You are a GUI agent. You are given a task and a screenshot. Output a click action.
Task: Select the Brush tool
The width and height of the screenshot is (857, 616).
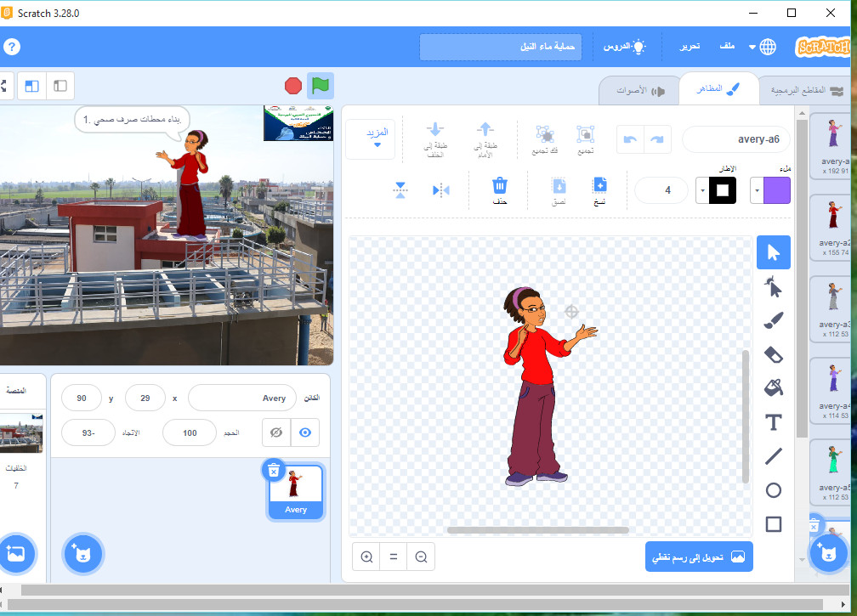[x=774, y=320]
